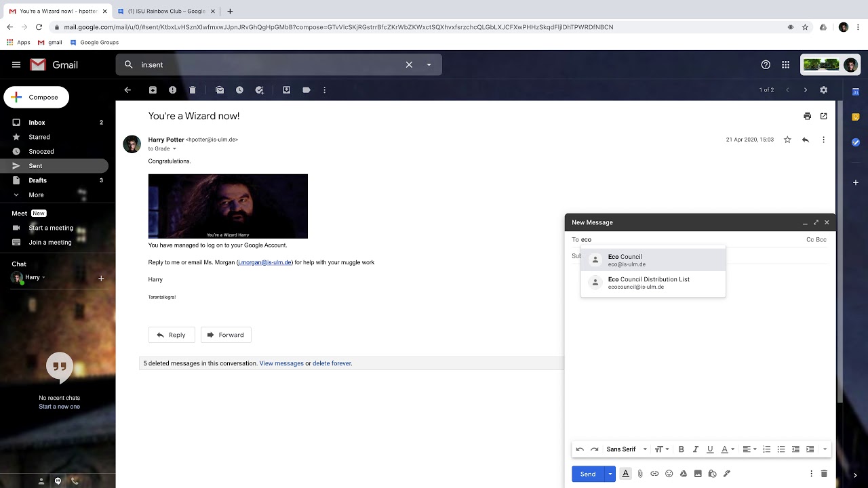Toggle underline formatting
Image resolution: width=868 pixels, height=488 pixels.
pos(710,449)
